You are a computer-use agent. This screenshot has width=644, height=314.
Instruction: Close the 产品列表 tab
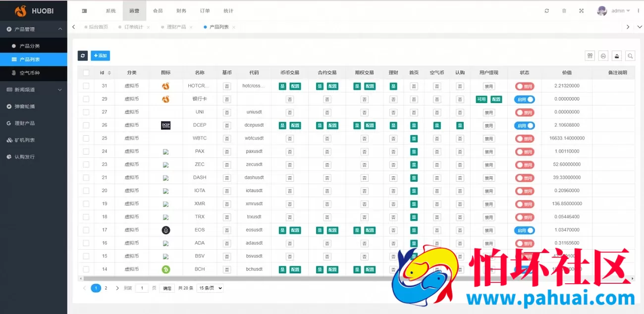pos(234,27)
